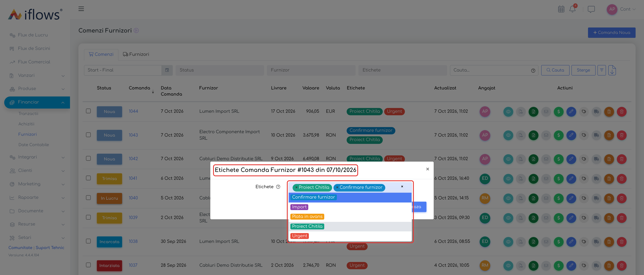Tick the checkbox for order 1038
The height and width of the screenshot is (275, 644).
click(88, 241)
